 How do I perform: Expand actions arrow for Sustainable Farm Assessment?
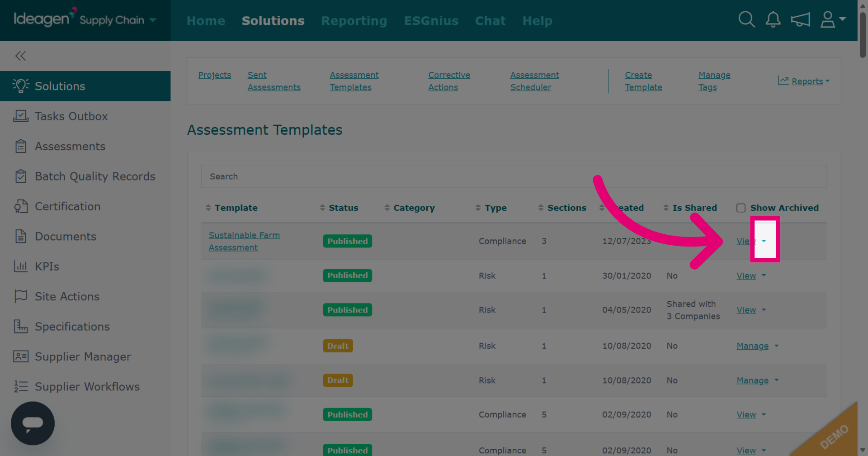tap(764, 241)
